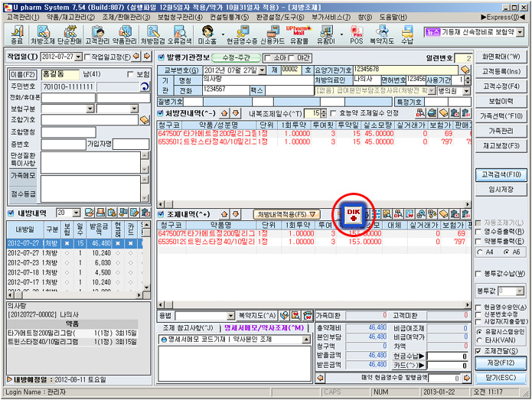Image resolution: width=532 pixels, height=400 pixels.
Task: Open 작업일 date dropdown
Action: [78, 57]
